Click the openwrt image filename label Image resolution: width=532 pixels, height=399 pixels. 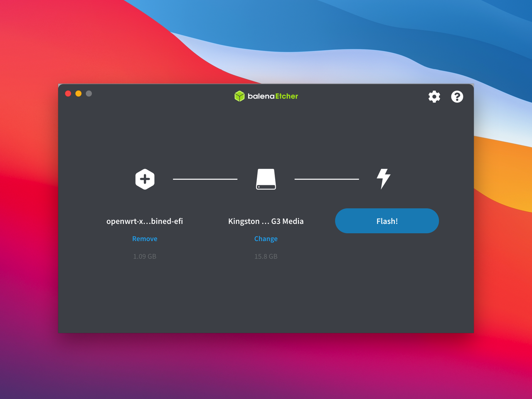145,221
